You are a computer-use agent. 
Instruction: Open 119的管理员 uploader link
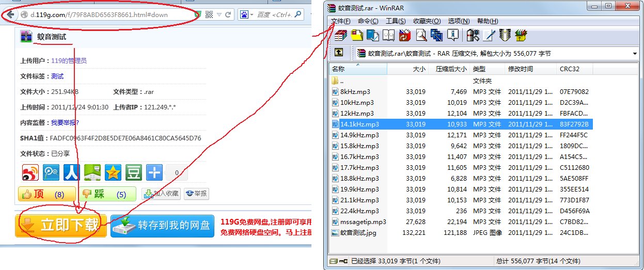pos(69,60)
